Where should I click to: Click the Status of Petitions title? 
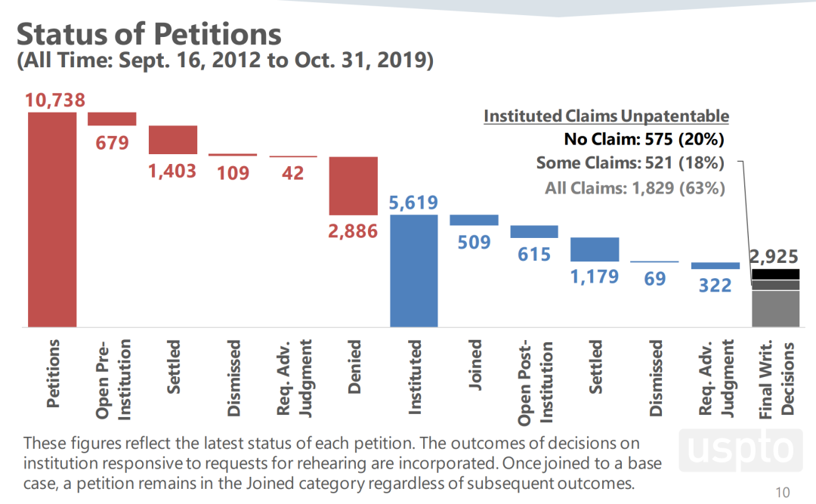(x=149, y=34)
